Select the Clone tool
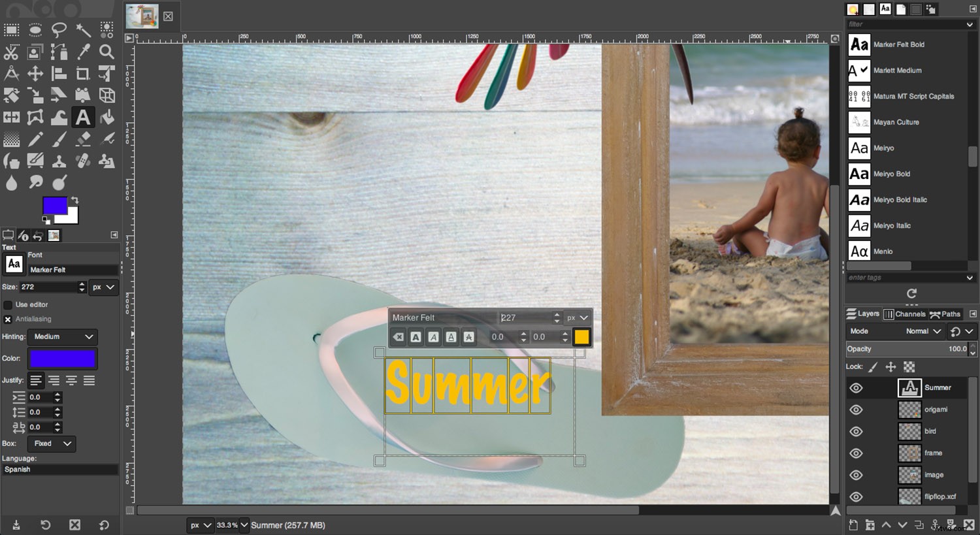The image size is (980, 535). click(59, 161)
